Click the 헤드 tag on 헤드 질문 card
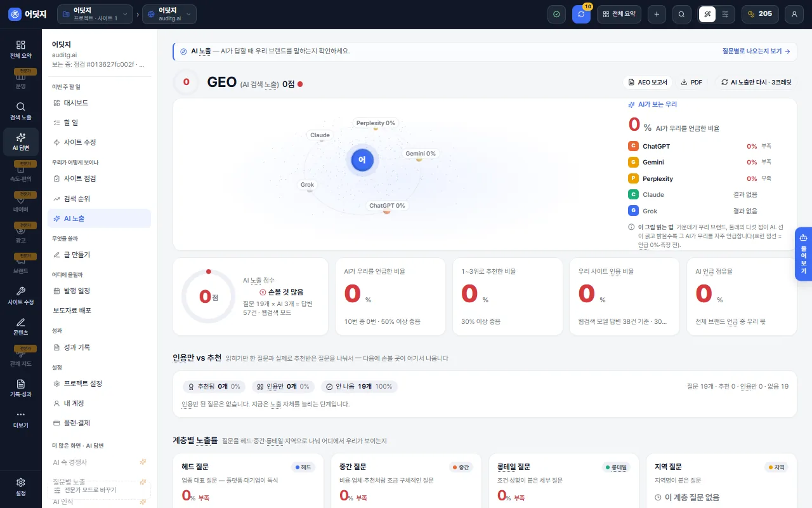This screenshot has height=508, width=812. (303, 467)
